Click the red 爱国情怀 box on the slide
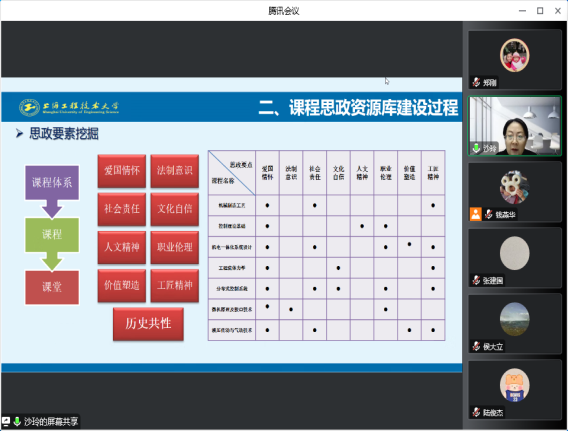 [122, 171]
